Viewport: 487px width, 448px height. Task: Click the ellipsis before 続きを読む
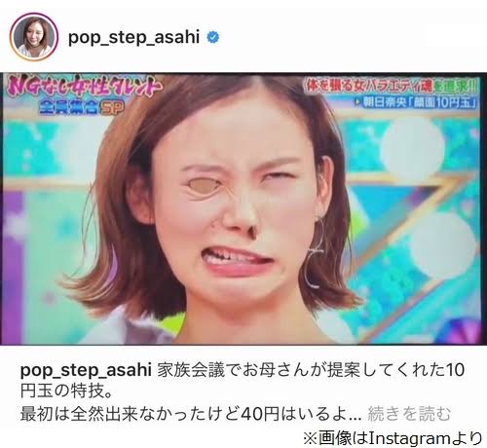356,417
